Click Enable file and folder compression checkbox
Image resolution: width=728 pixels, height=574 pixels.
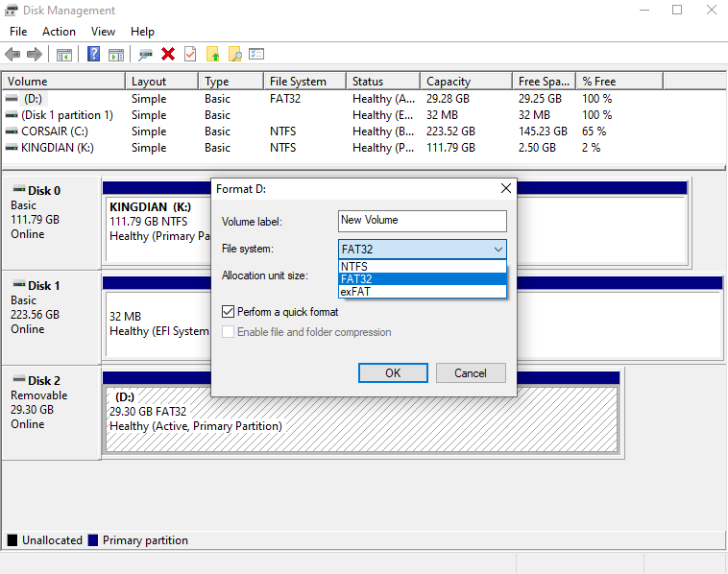click(228, 332)
